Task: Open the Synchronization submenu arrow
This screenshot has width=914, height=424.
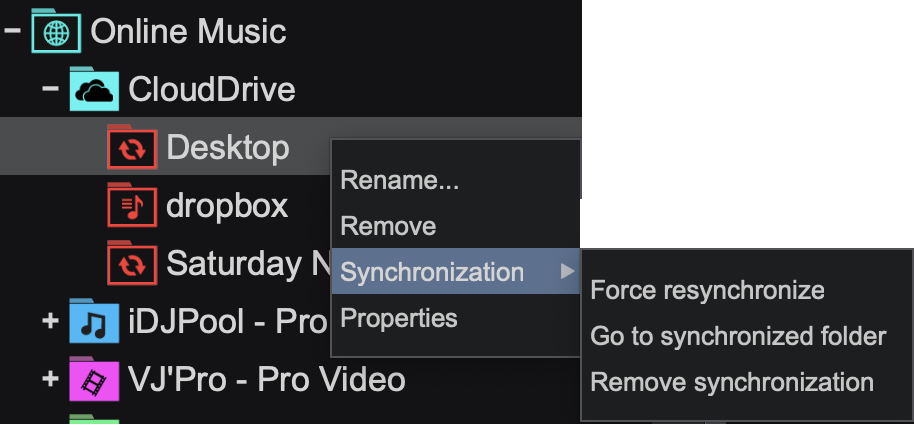Action: coord(567,272)
